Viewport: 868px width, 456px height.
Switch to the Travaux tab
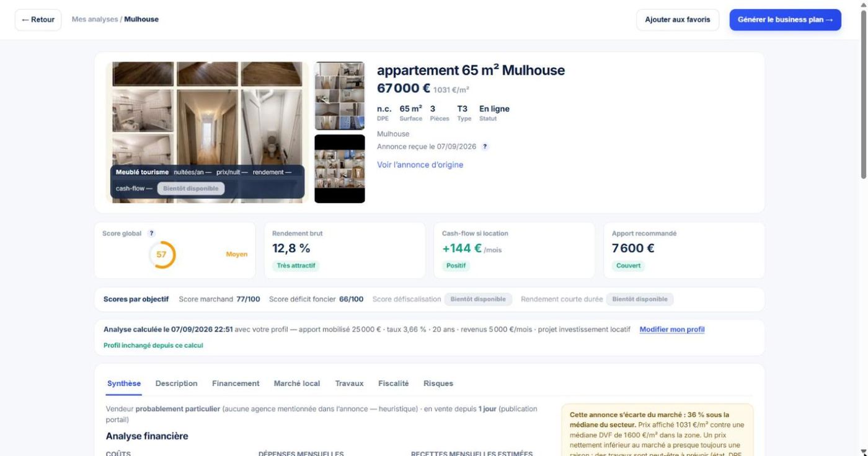(x=349, y=384)
